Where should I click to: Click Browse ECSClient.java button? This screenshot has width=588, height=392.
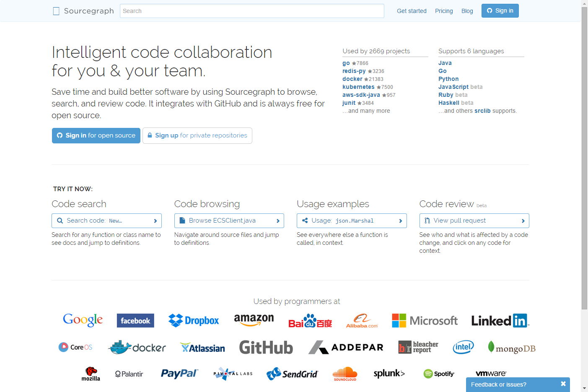pos(229,221)
